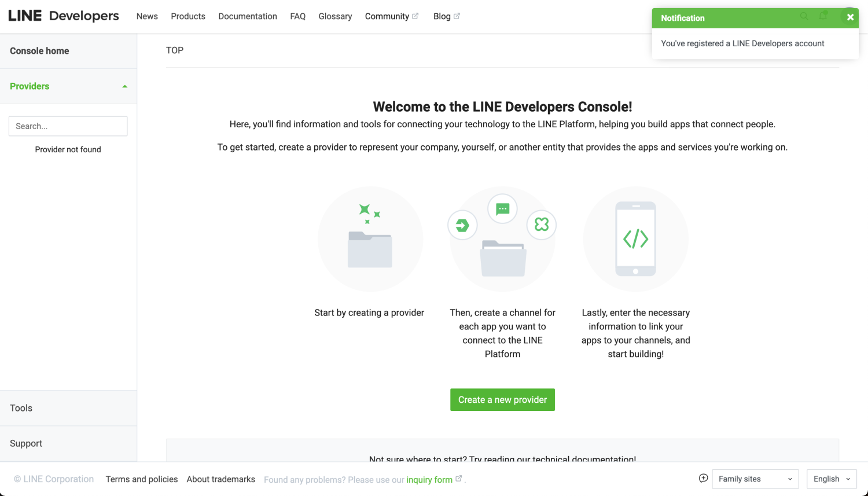Click the feedback speech-bubble icon in footer
This screenshot has height=496, width=868.
pyautogui.click(x=703, y=478)
